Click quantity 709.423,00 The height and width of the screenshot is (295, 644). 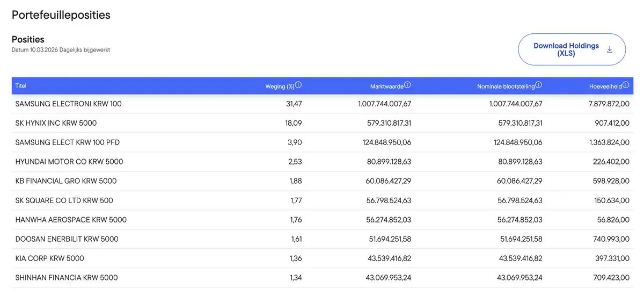coord(612,278)
